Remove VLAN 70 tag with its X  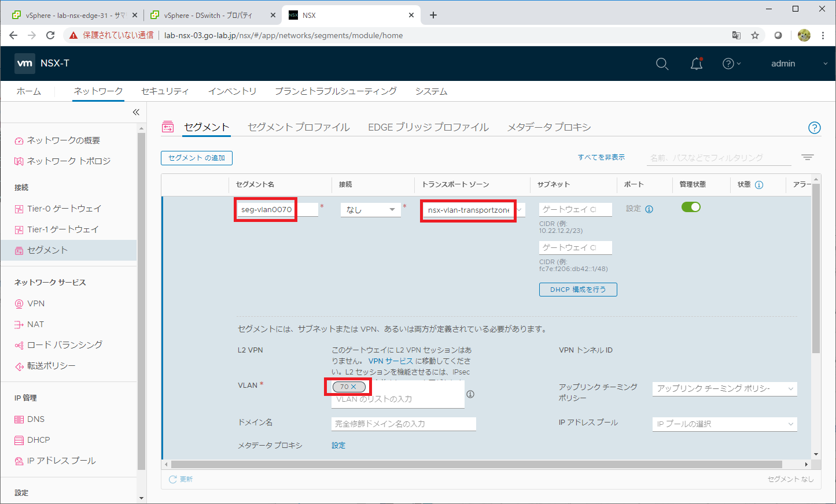(353, 387)
